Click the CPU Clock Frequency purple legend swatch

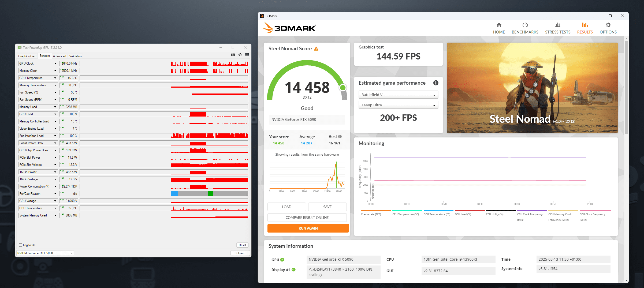click(x=532, y=210)
